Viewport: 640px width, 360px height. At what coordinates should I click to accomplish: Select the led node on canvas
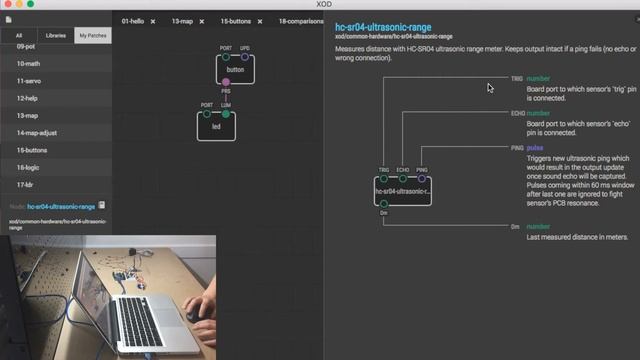[x=216, y=127]
